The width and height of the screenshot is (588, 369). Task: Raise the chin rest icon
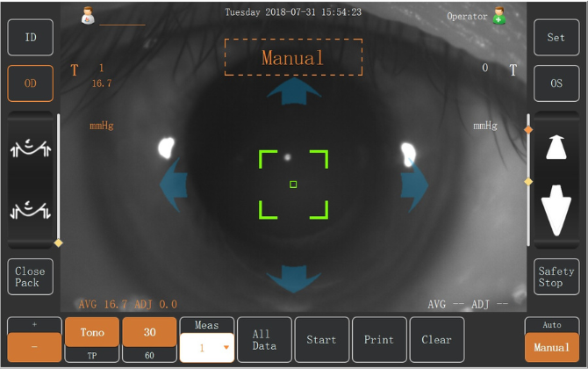pyautogui.click(x=31, y=148)
